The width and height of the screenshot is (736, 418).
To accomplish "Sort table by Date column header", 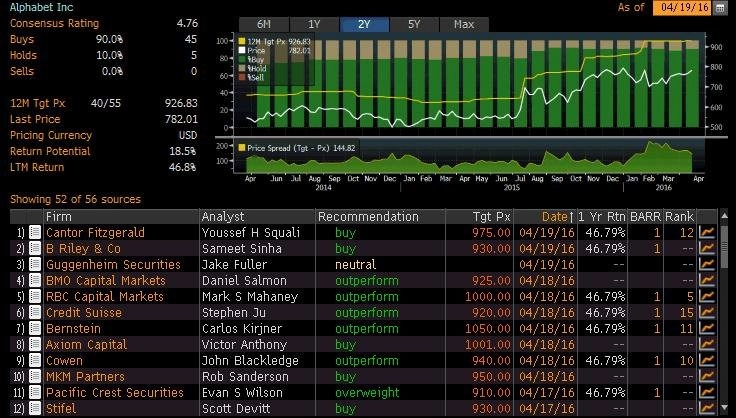I will tap(545, 217).
